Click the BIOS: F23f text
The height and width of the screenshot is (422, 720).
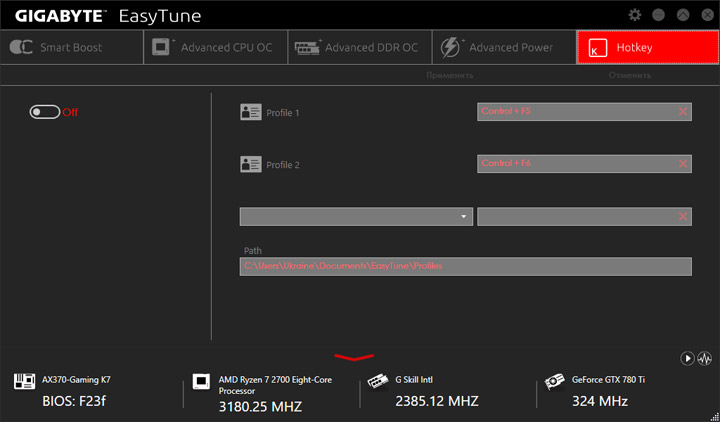(x=74, y=401)
